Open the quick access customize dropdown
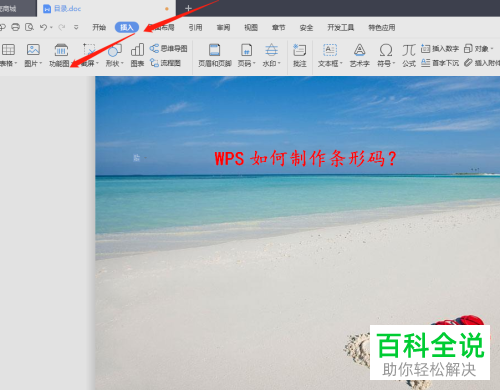500x390 pixels. (x=76, y=27)
